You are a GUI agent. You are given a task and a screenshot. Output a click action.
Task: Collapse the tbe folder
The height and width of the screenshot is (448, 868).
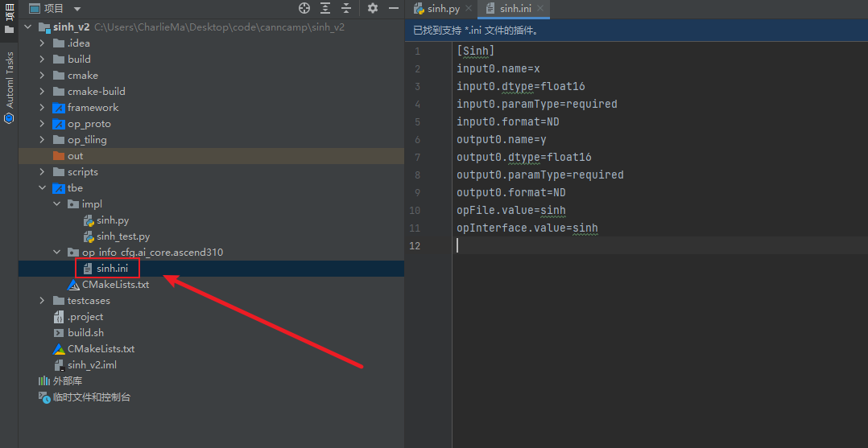(x=42, y=188)
